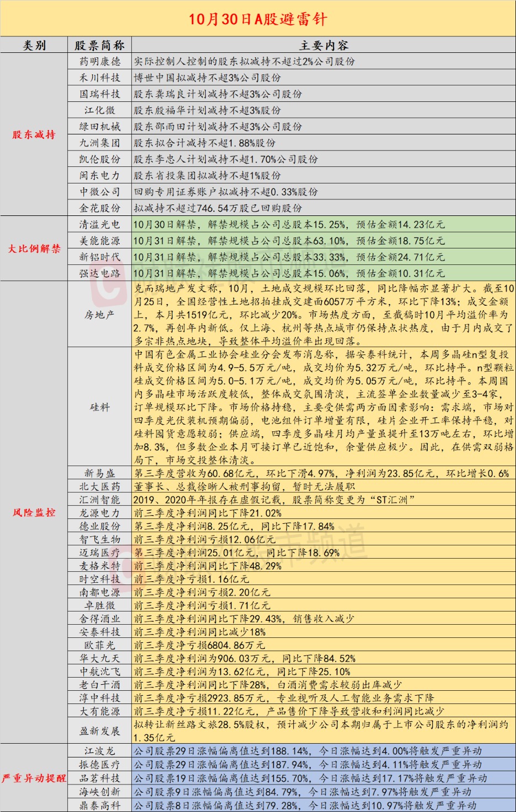Select stock name "新易盛"
The image size is (516, 812).
[x=100, y=473]
